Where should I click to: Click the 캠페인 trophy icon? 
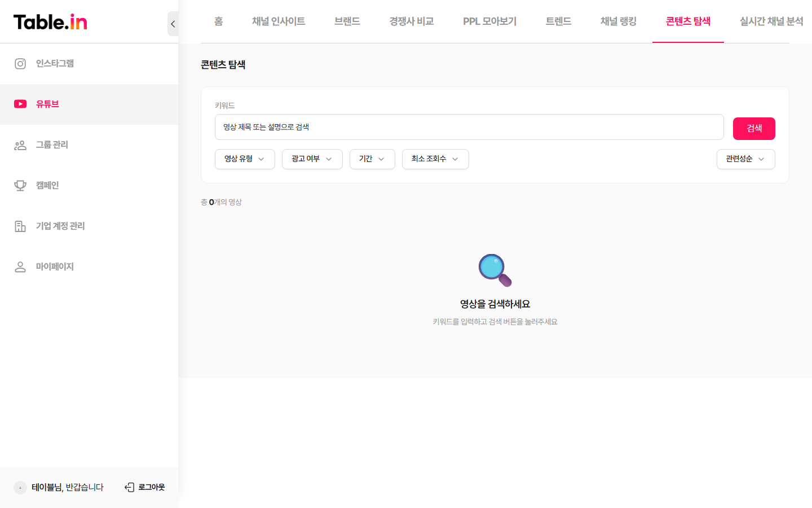tap(20, 185)
